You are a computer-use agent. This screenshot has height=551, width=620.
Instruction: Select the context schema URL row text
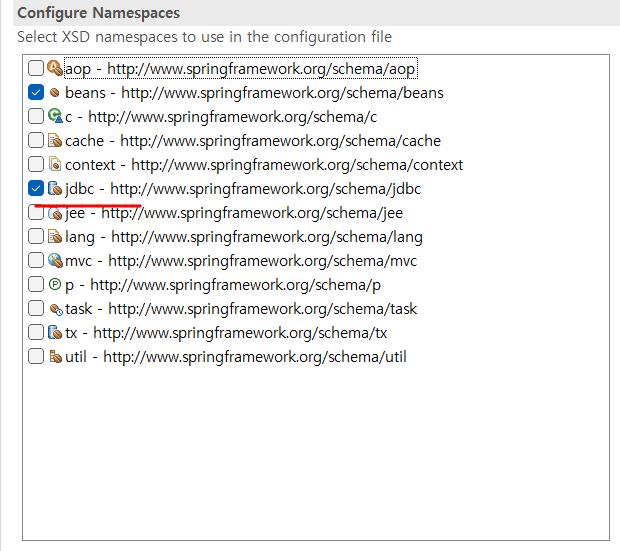[x=264, y=165]
